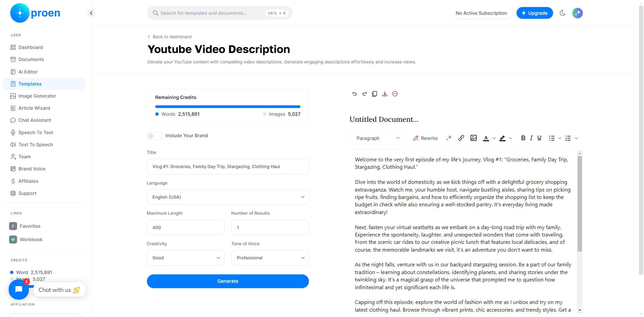This screenshot has height=317, width=644.
Task: Expand bulleted list style options
Action: [x=559, y=138]
